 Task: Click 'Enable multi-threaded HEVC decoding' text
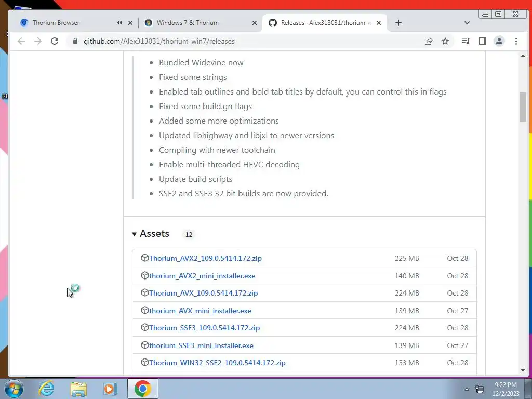[x=229, y=165]
